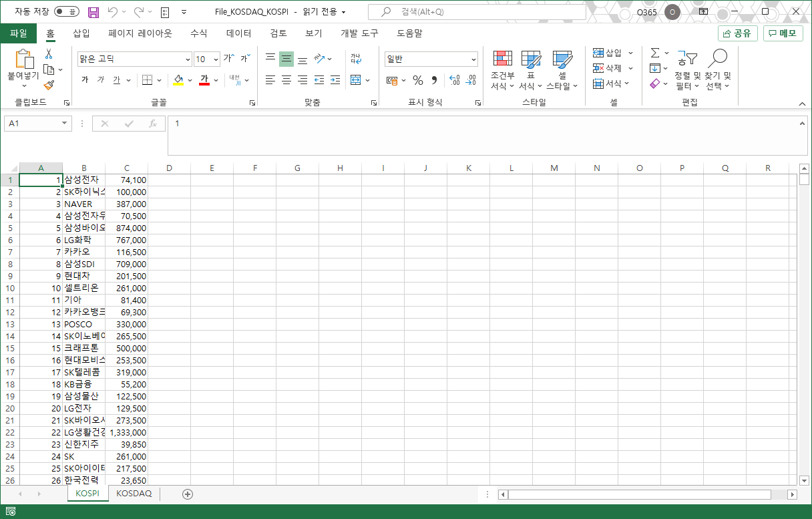812x519 pixels.
Task: Click the Percent Style icon
Action: point(418,80)
